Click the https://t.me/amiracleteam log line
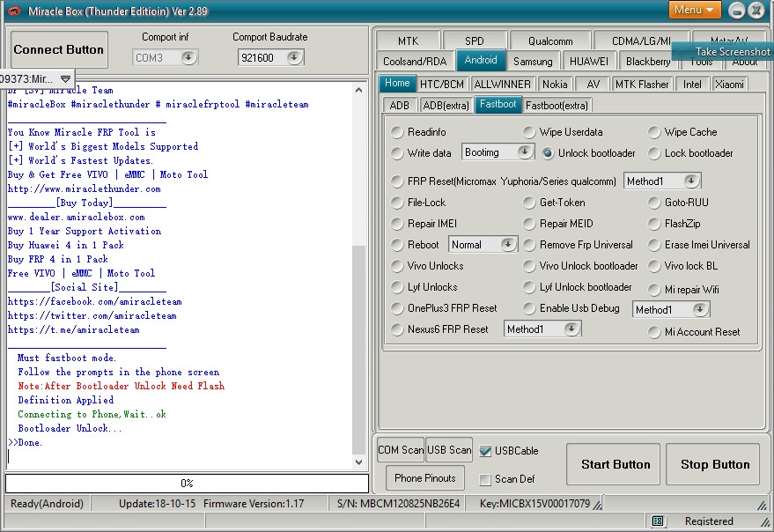The width and height of the screenshot is (774, 532). (74, 329)
